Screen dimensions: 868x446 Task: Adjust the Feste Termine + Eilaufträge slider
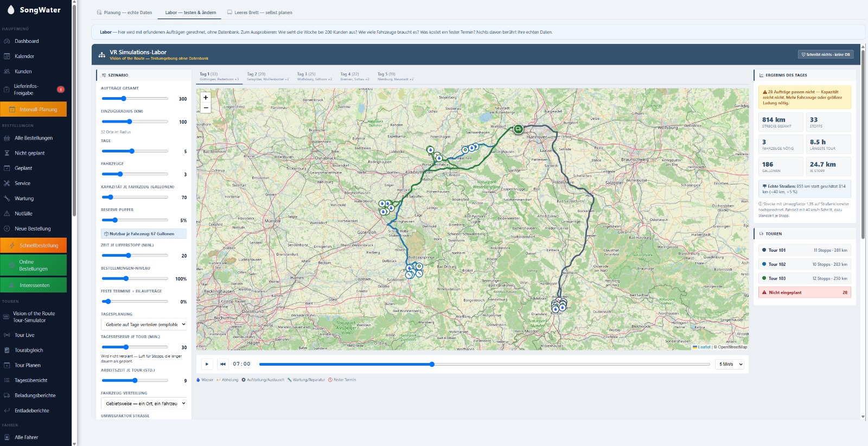pyautogui.click(x=135, y=302)
